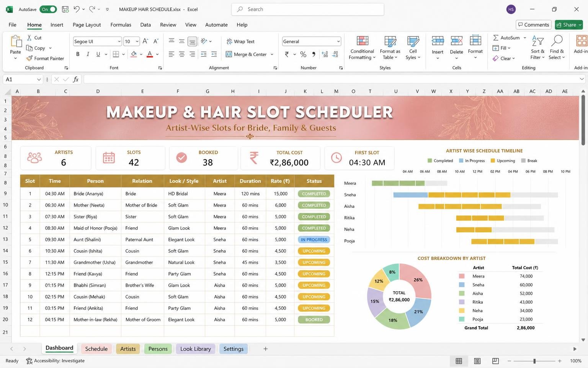Viewport: 588px width, 368px height.
Task: Open the Data ribbon tab
Action: click(145, 25)
